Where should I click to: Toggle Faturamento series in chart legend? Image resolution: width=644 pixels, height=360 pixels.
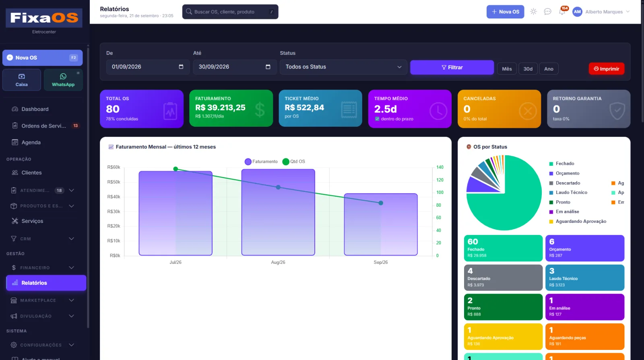click(x=261, y=162)
